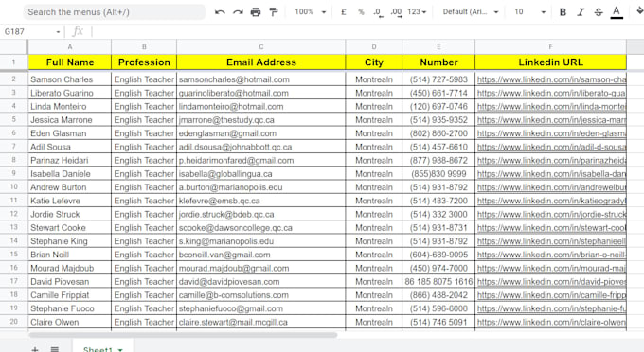The image size is (644, 352).
Task: Select the email a.burton@marianopolis.edu
Action: 261,187
